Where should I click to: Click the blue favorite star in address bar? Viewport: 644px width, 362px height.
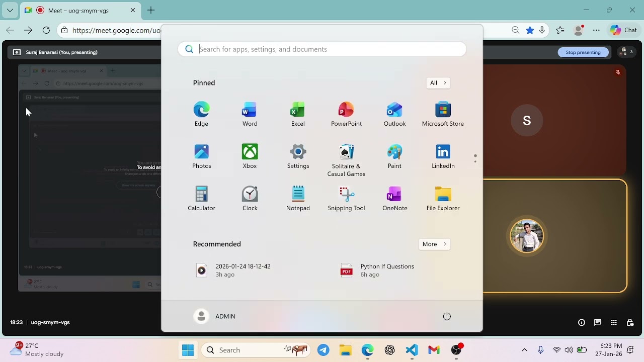tap(530, 30)
